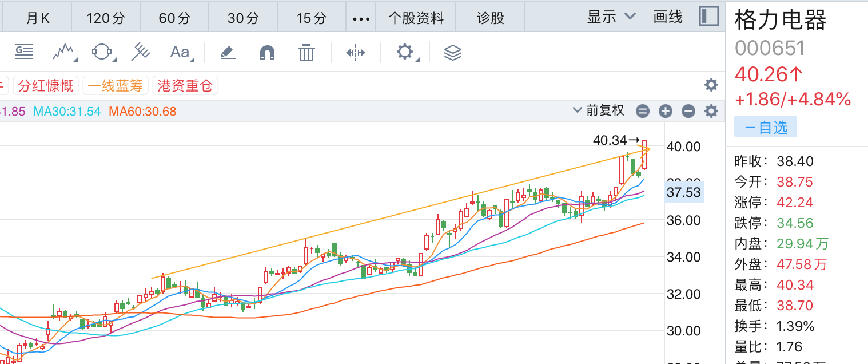Pick the pitchfork drawing tool
Image resolution: width=868 pixels, height=364 pixels.
coord(140,53)
